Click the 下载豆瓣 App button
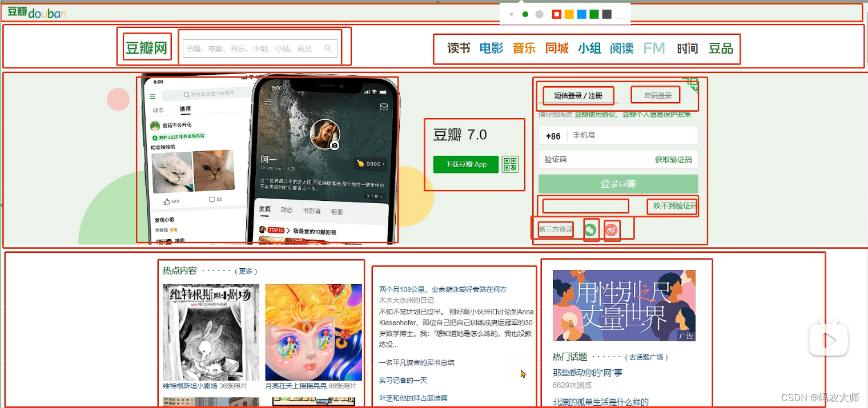Screen dimensions: 868x408 click(x=466, y=164)
